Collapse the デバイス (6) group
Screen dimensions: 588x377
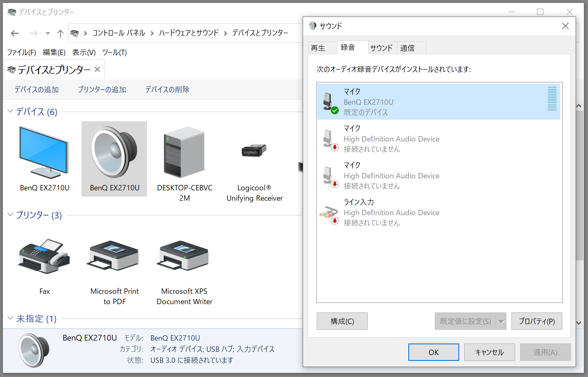tap(10, 111)
